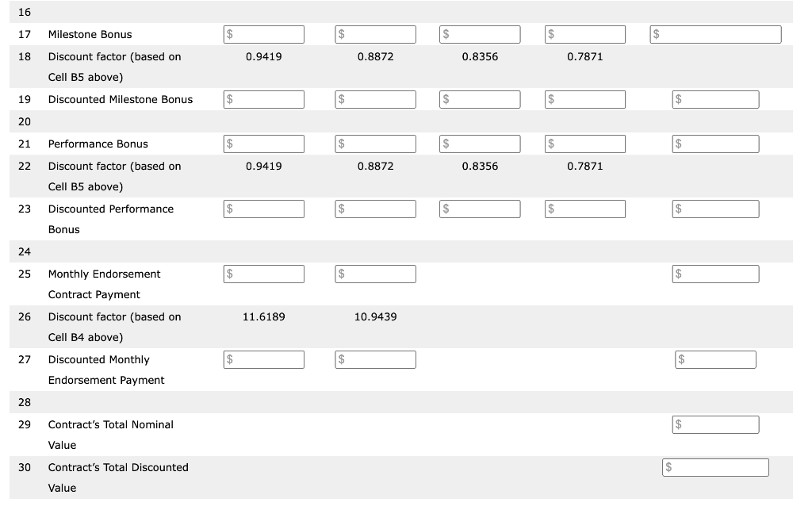Image resolution: width=812 pixels, height=510 pixels.
Task: Select third Discounted Performance Bonus input, row 23
Action: [x=480, y=209]
